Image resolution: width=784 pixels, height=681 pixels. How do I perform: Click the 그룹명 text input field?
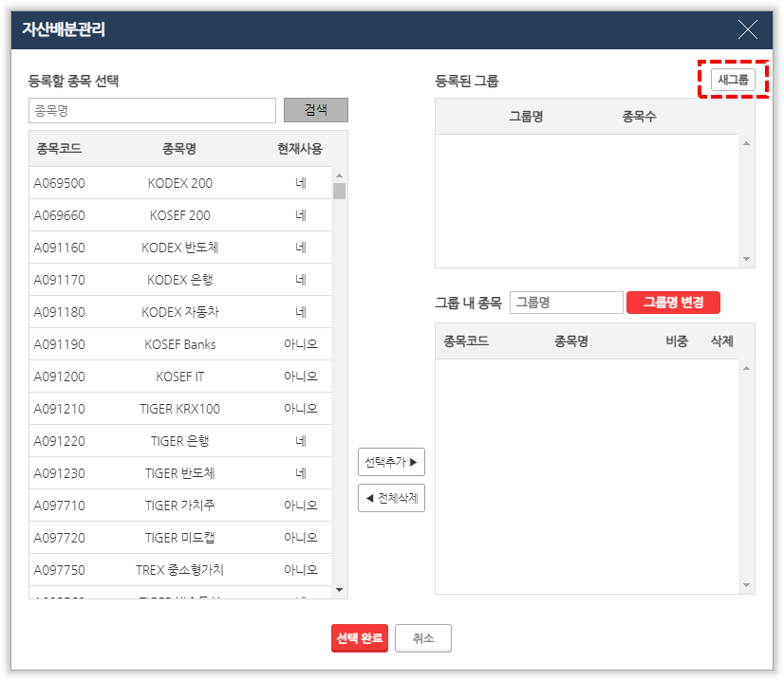pos(566,303)
